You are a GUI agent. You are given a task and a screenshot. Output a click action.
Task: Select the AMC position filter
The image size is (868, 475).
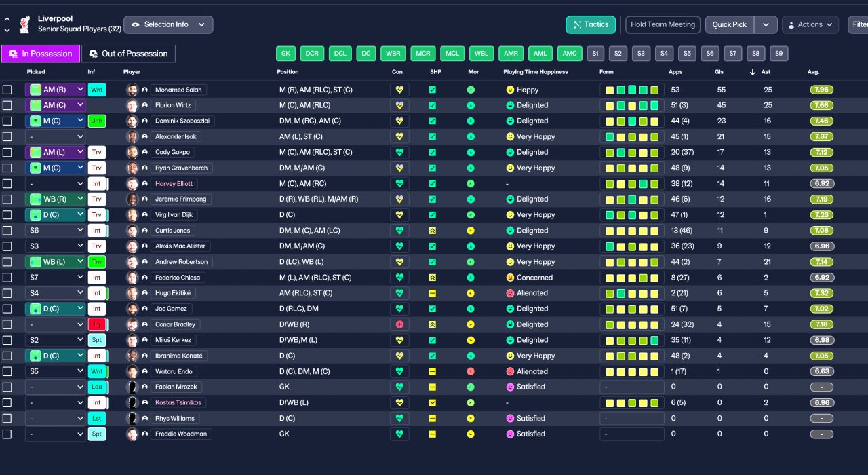pos(570,54)
